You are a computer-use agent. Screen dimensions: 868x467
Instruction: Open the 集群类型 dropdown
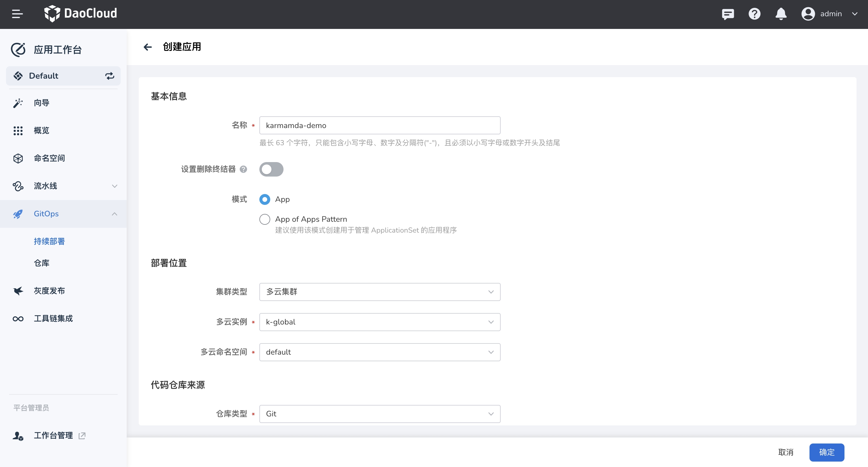click(379, 292)
